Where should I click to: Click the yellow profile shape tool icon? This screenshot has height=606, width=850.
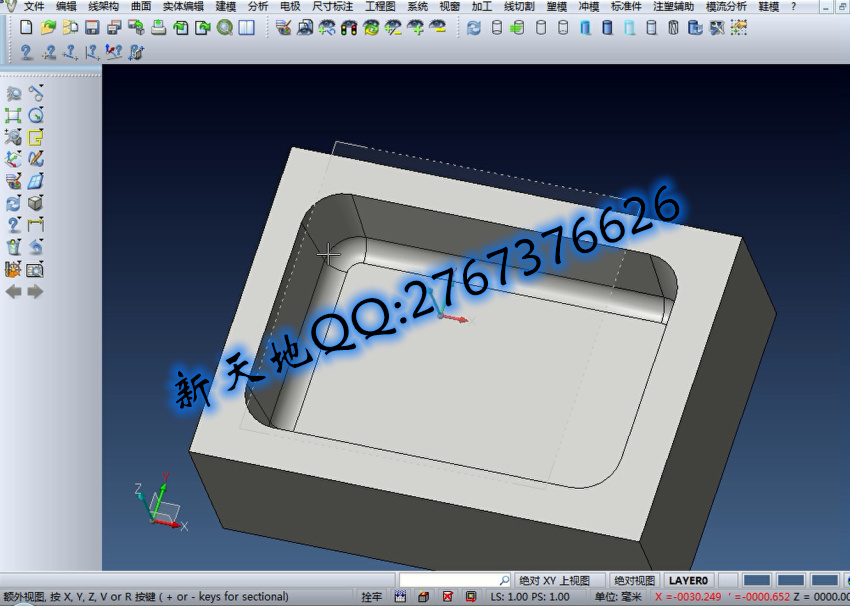point(36,137)
